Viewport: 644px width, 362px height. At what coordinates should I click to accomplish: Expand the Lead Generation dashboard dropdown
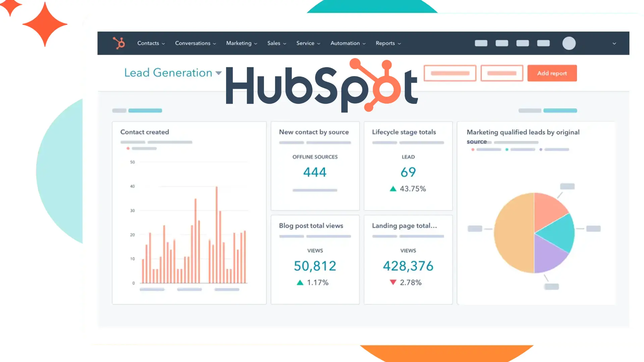(x=219, y=73)
